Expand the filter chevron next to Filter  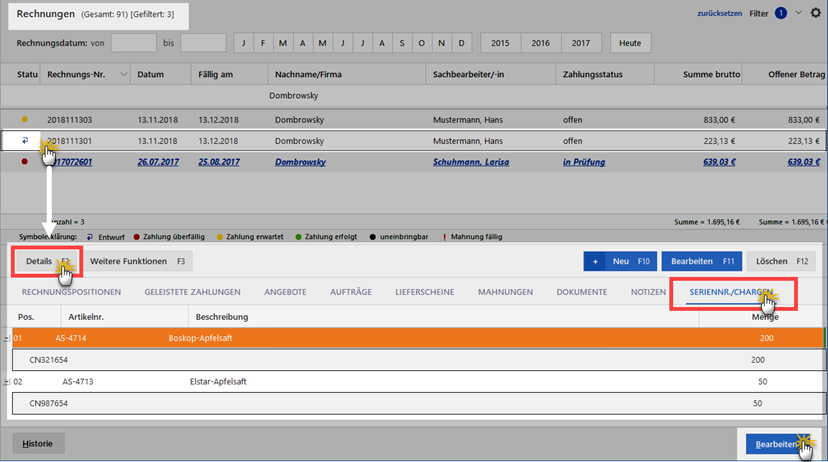(x=798, y=13)
